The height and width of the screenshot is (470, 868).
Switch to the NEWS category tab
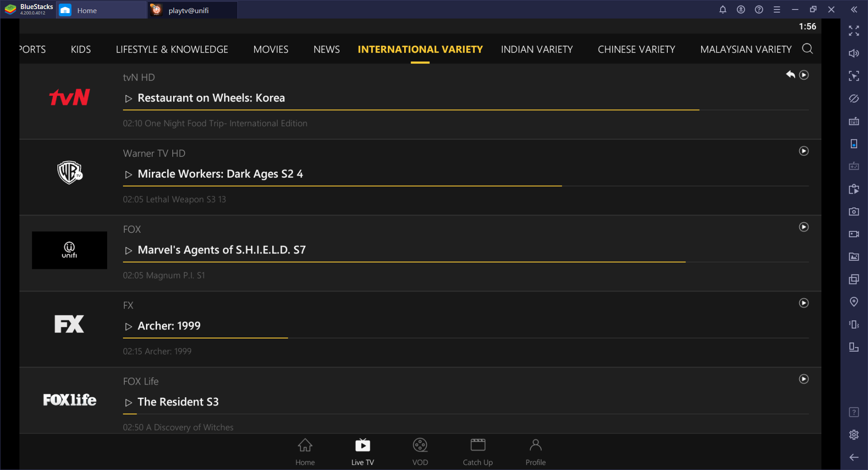click(x=327, y=49)
